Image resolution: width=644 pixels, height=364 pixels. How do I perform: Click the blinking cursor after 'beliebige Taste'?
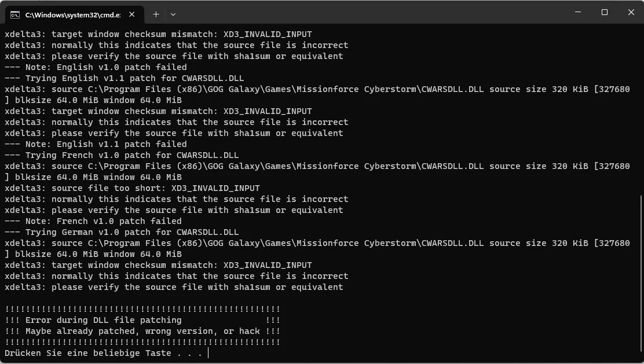pyautogui.click(x=208, y=353)
